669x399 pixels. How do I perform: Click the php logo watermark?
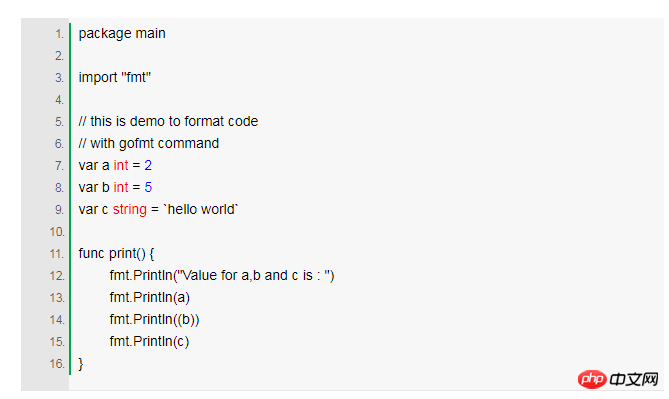(x=592, y=379)
